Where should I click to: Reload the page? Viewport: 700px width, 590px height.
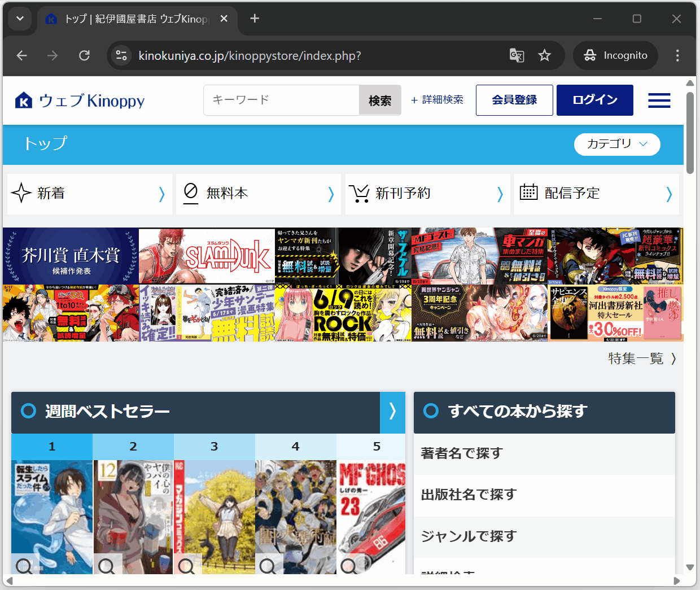coord(84,55)
